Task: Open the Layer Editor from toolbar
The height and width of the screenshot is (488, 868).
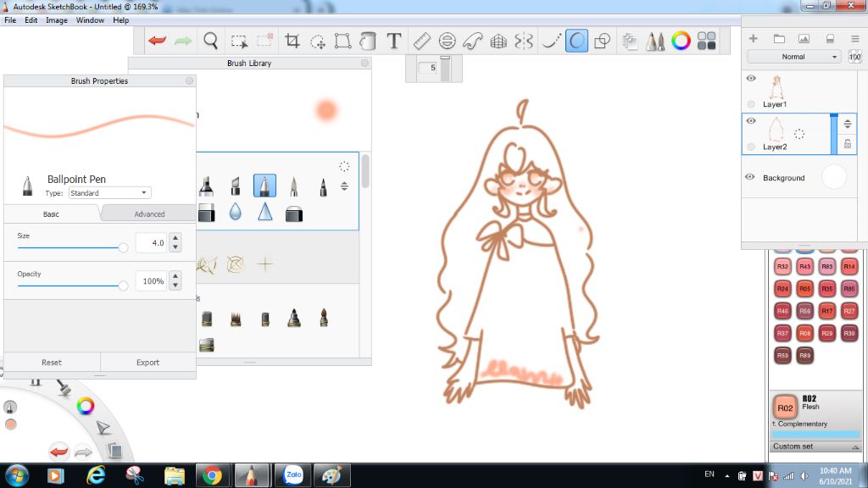Action: pos(630,41)
